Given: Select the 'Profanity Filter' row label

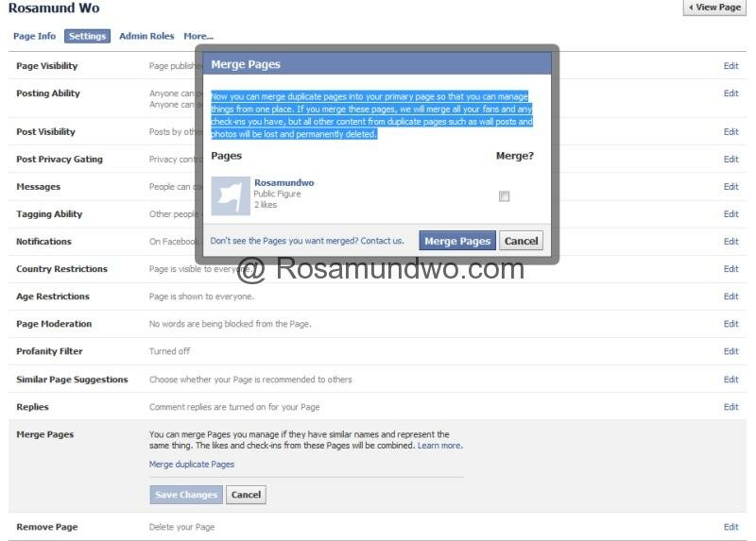Looking at the screenshot, I should pyautogui.click(x=49, y=351).
